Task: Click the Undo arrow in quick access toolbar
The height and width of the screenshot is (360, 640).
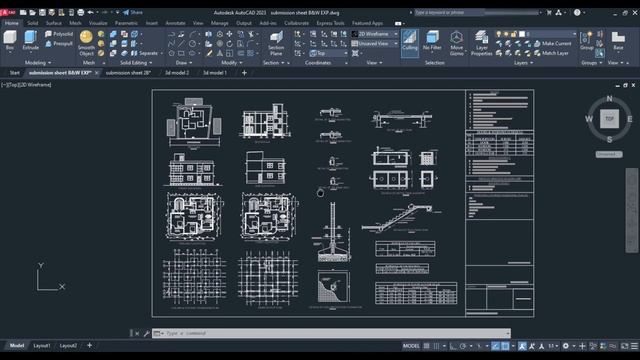Action: tap(90, 13)
